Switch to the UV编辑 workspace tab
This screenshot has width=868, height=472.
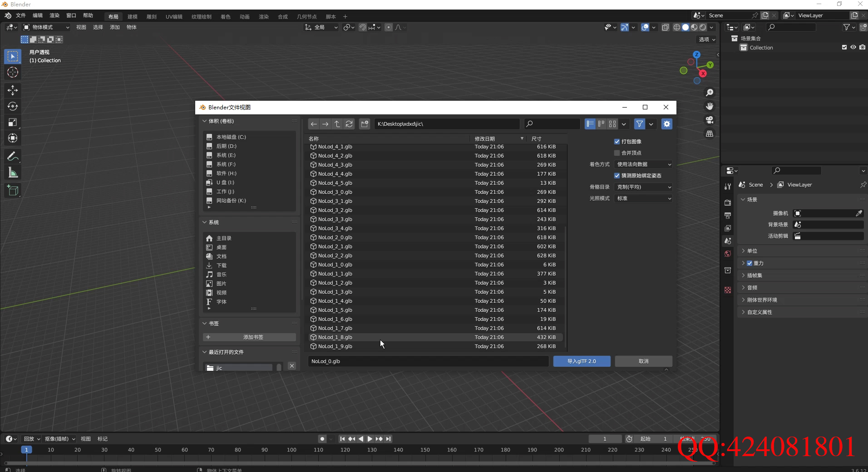click(174, 17)
